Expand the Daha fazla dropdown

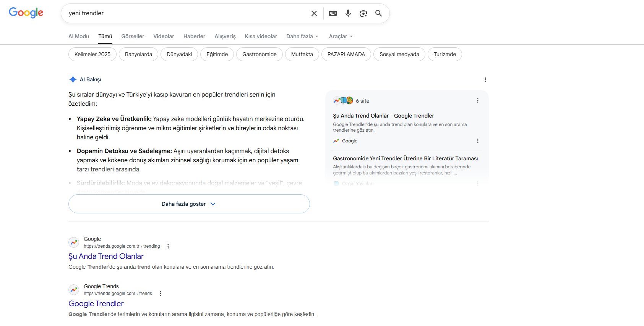click(x=302, y=36)
